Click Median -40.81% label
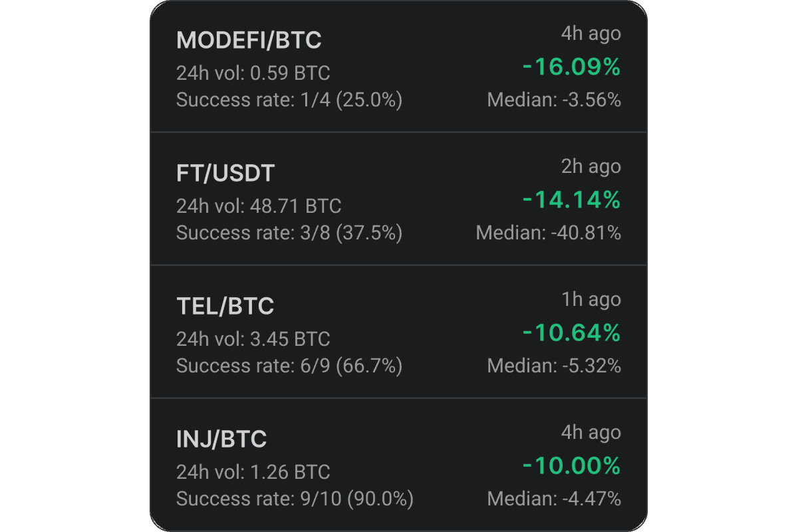The height and width of the screenshot is (532, 798). click(549, 233)
